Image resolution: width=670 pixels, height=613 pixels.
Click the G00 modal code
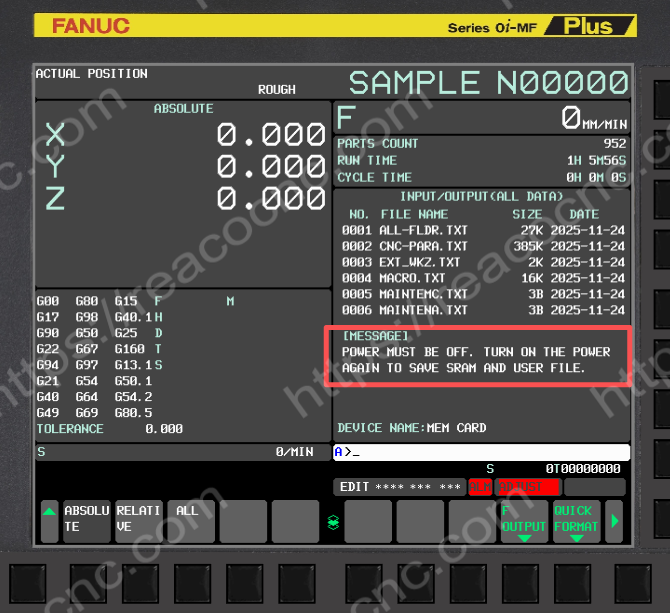tap(47, 301)
